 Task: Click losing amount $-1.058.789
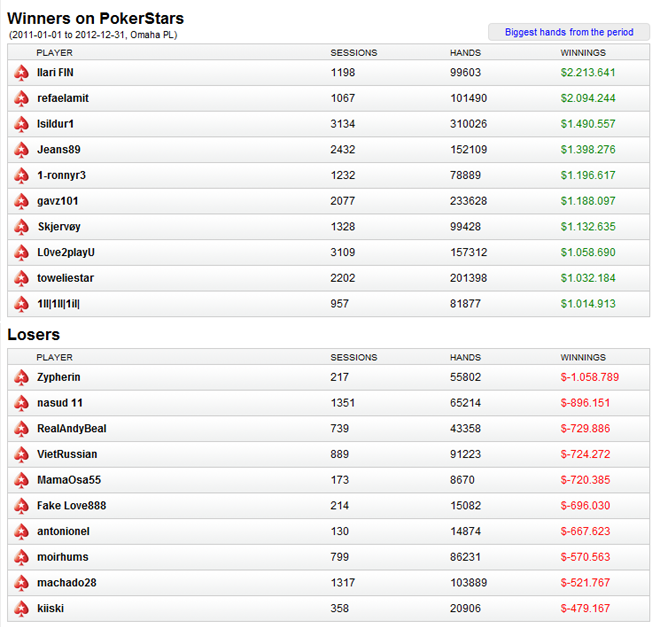coord(589,377)
